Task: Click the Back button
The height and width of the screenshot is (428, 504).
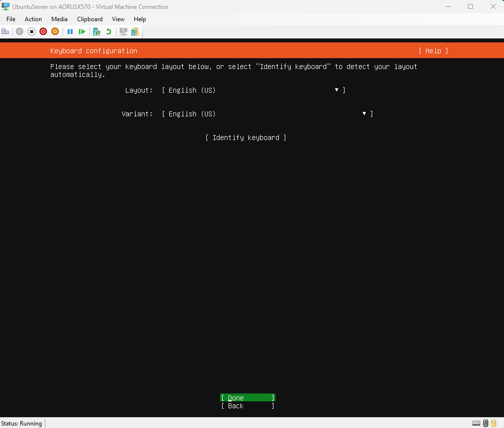Action: (x=247, y=406)
